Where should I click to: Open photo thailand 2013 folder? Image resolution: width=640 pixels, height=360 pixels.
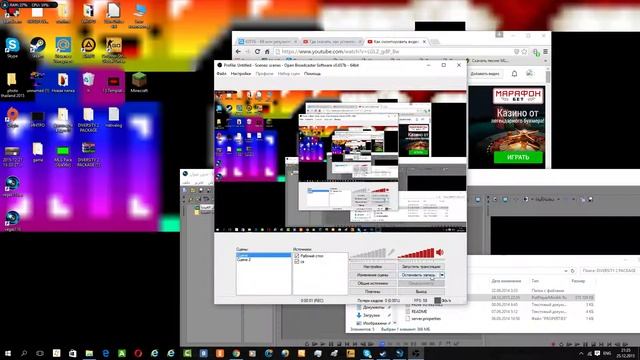(x=12, y=85)
